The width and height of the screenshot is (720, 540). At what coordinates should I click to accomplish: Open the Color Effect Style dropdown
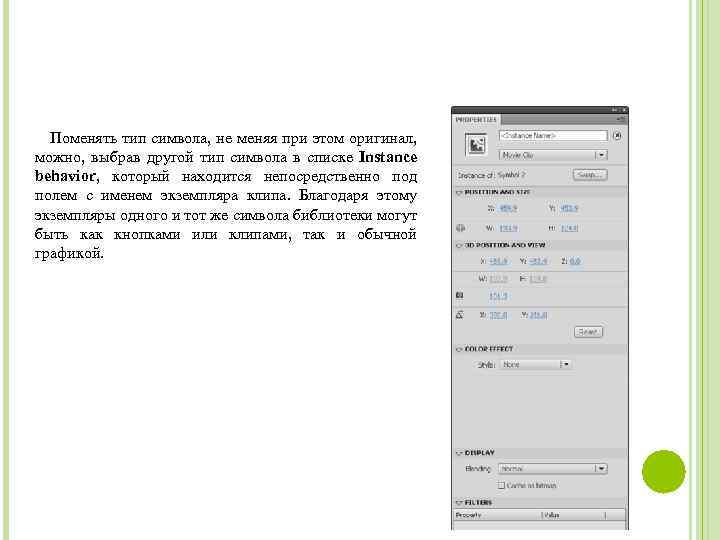535,365
